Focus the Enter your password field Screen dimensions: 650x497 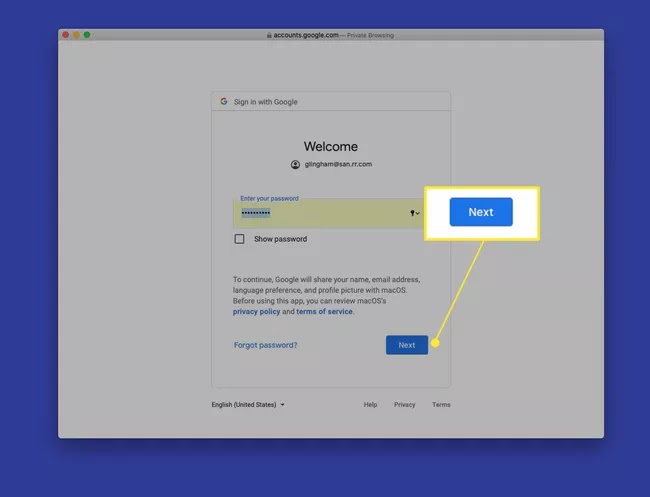(328, 213)
